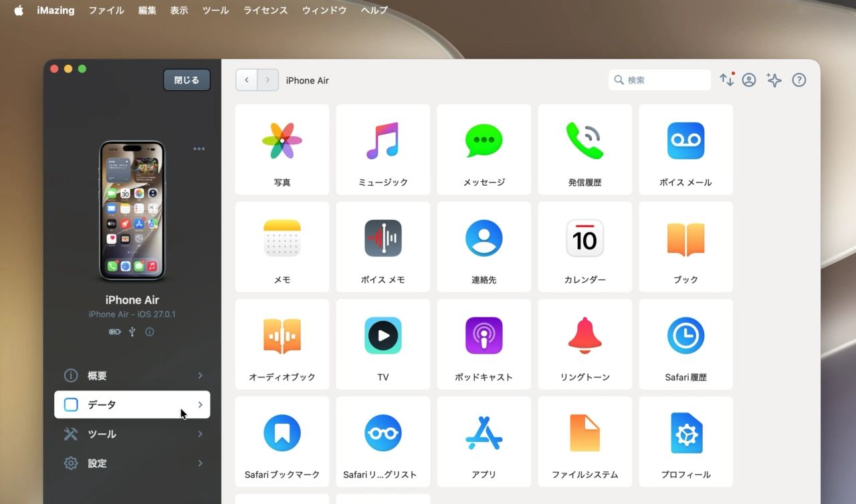Open the ブック books tile

685,247
